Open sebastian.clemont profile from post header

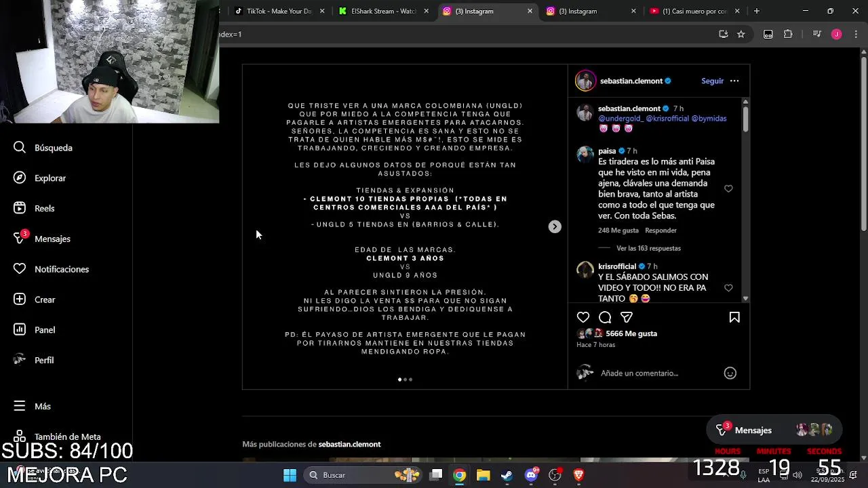pyautogui.click(x=631, y=81)
